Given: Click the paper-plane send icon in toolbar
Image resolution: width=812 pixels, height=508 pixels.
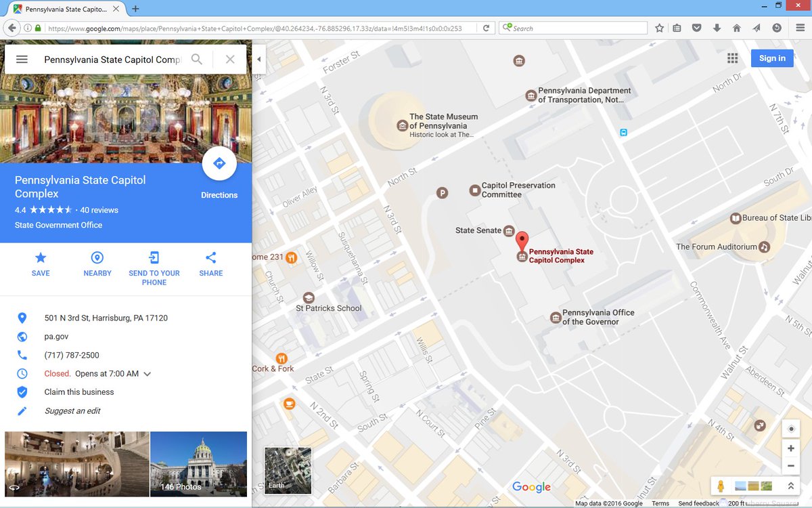Looking at the screenshot, I should point(757,28).
